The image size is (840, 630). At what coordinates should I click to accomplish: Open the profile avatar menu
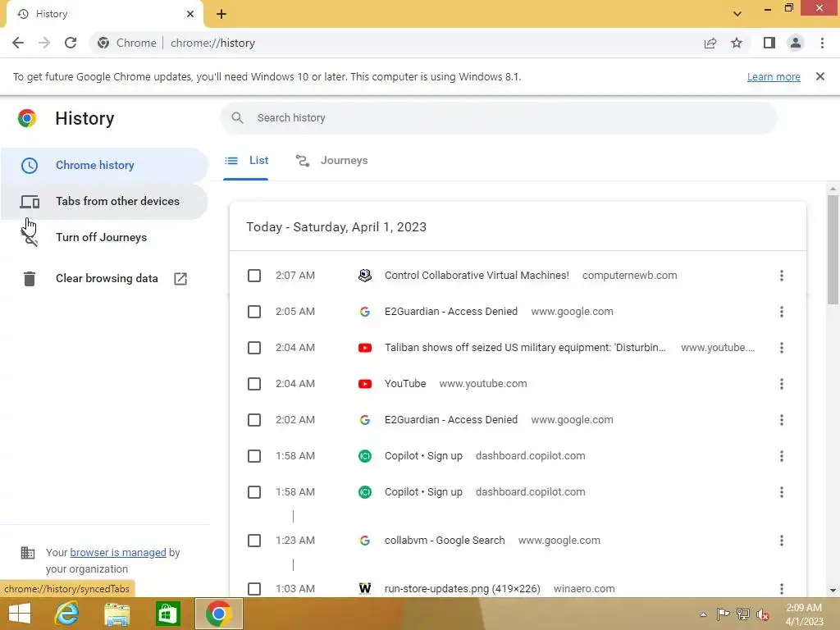(x=796, y=43)
